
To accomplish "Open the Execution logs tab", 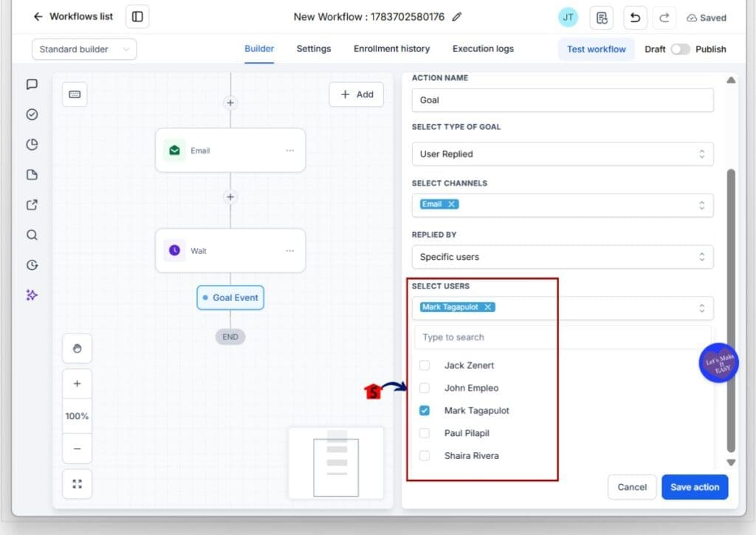I will pos(483,49).
